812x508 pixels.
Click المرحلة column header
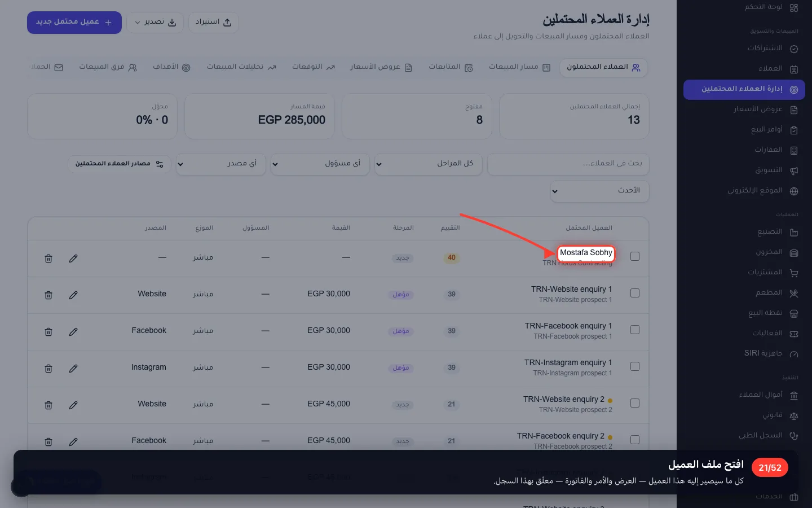(403, 228)
